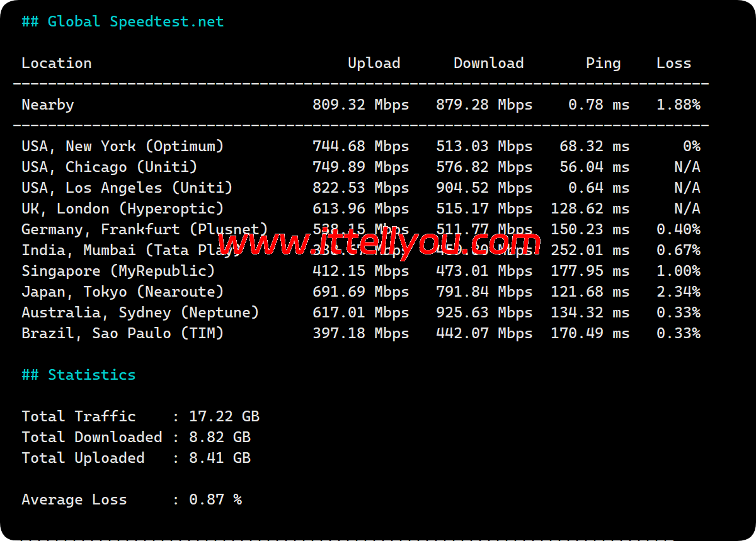Select the Total Downloaded label
Image resolution: width=756 pixels, height=541 pixels.
click(x=92, y=437)
